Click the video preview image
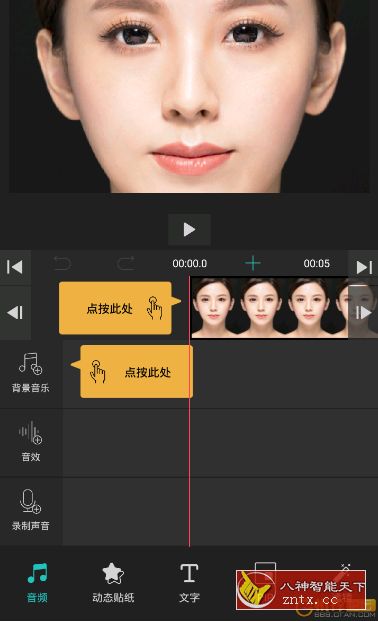This screenshot has height=622, width=378. click(x=189, y=96)
